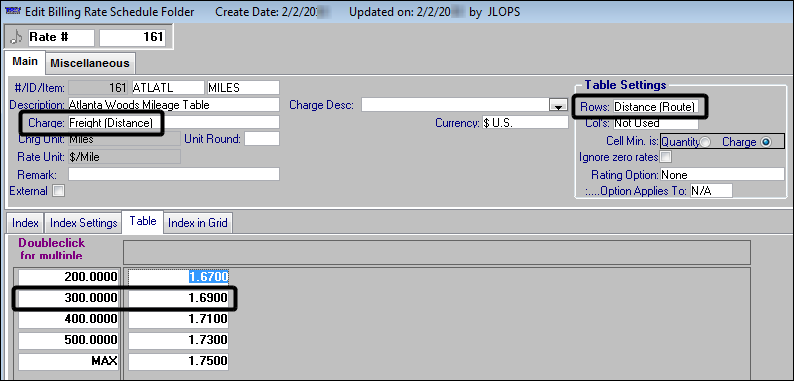Open the Charge Desc dropdown arrow

click(559, 106)
